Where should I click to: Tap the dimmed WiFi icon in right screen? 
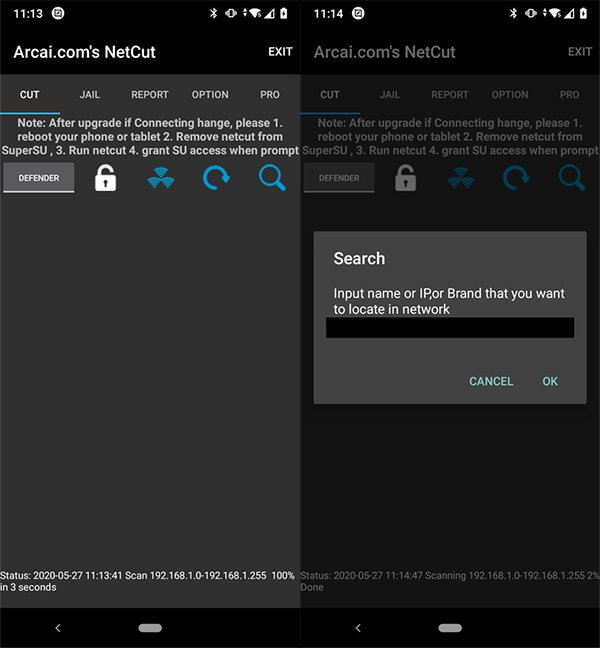461,178
